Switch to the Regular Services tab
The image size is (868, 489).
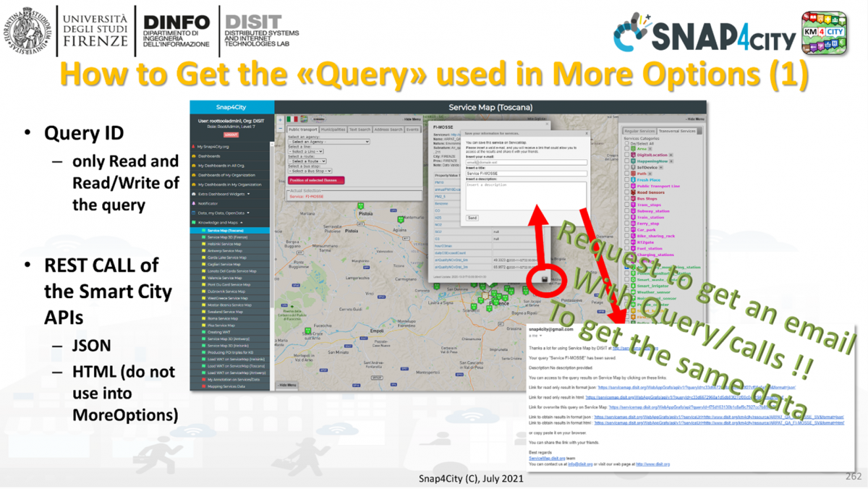pos(639,131)
